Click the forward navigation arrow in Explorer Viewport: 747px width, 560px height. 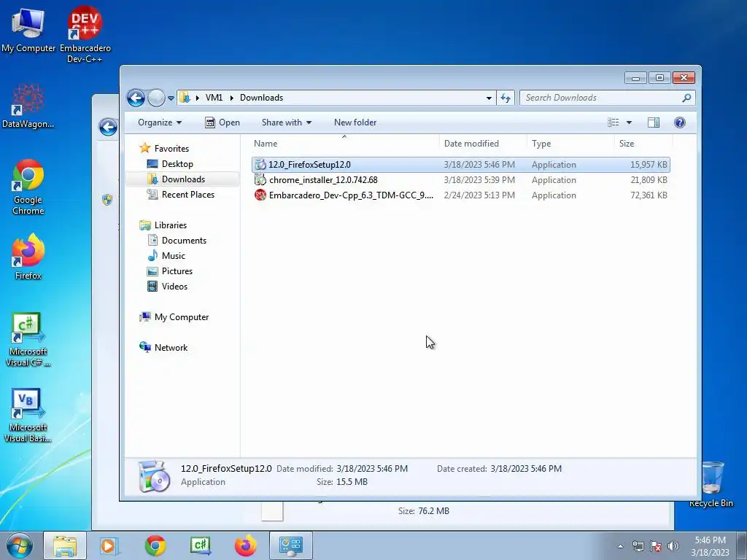point(156,98)
